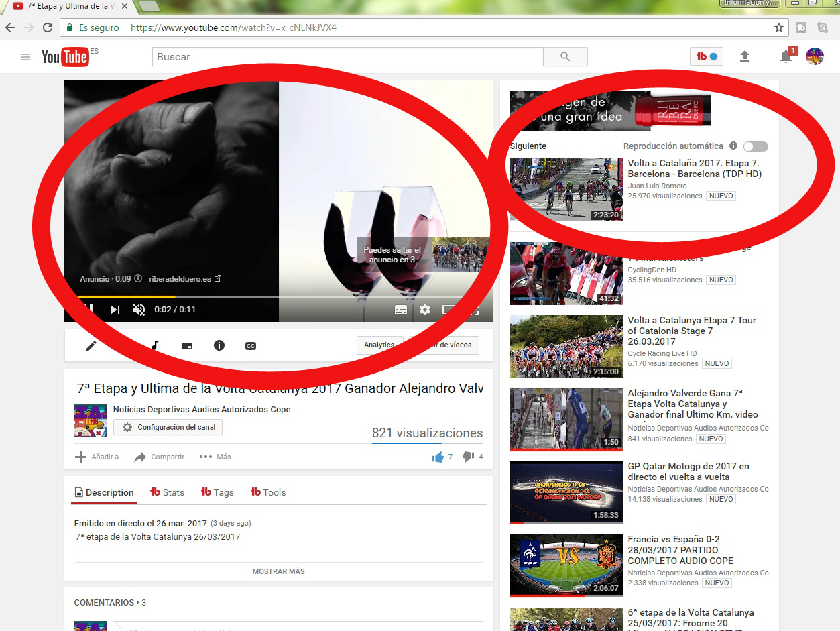Image resolution: width=840 pixels, height=631 pixels.
Task: Go to the YouTube home logo
Action: (65, 57)
